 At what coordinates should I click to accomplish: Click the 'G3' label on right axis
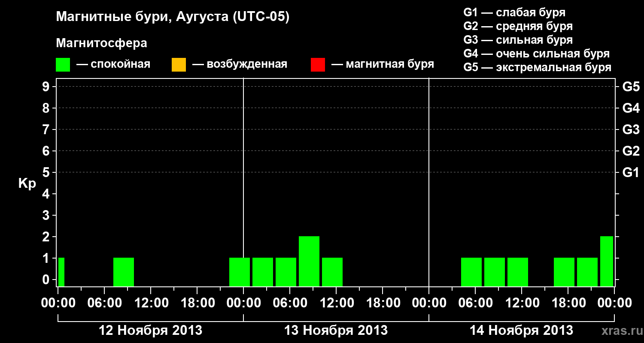pyautogui.click(x=631, y=130)
